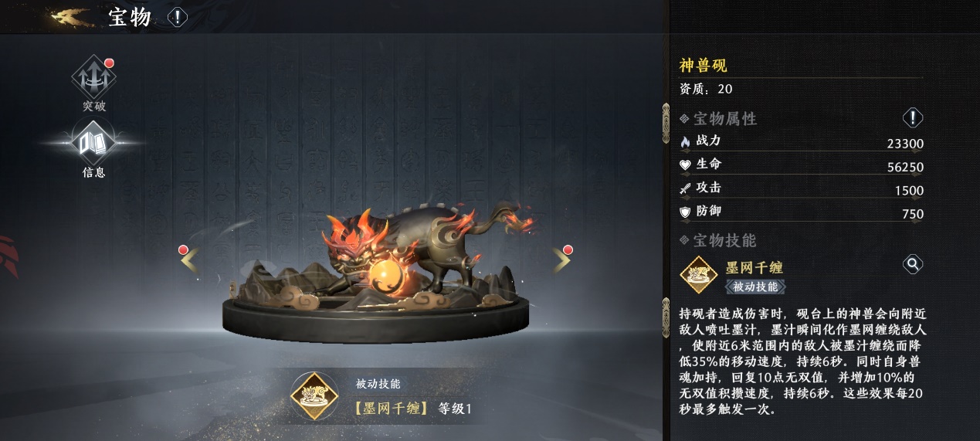Click the 被动技能 tag label
This screenshot has height=441, width=980.
(x=755, y=287)
